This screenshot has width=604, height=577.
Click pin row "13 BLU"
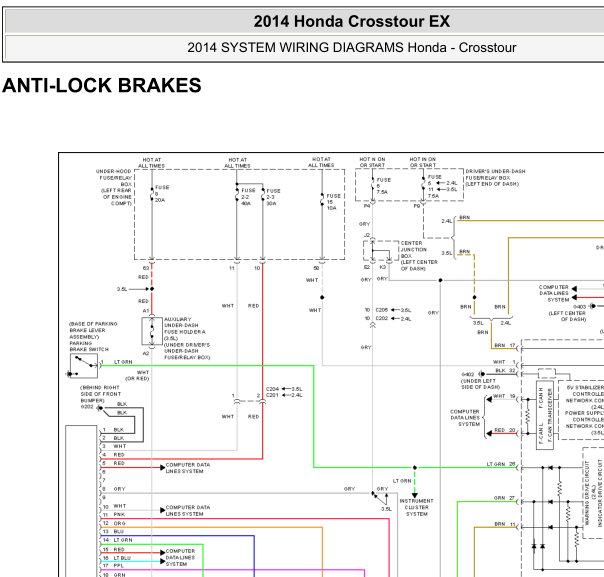[x=113, y=532]
